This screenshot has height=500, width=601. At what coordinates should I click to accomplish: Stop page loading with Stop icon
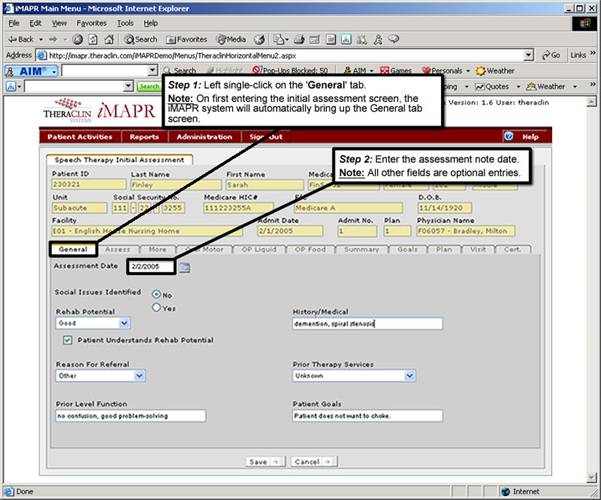click(78, 39)
